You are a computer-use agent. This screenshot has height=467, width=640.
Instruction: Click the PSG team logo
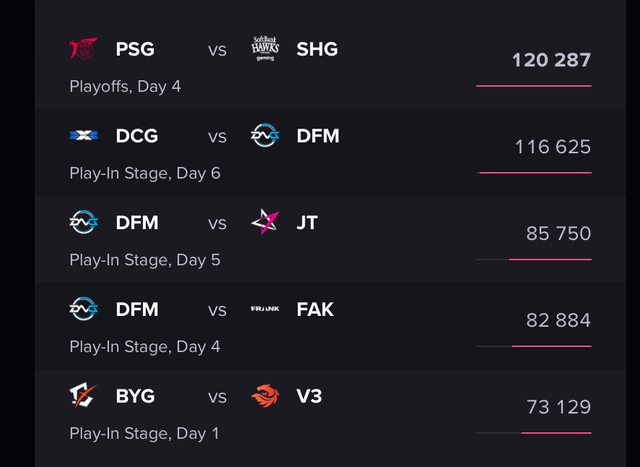pyautogui.click(x=83, y=49)
